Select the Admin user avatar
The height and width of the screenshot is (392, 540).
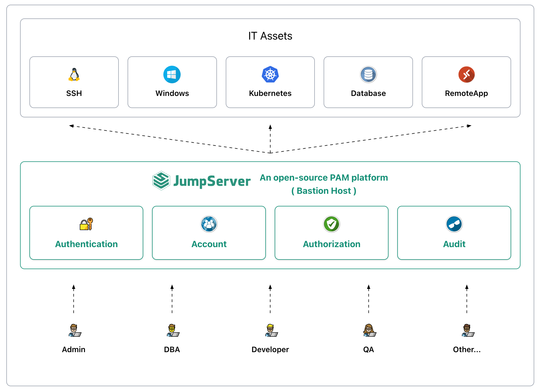tap(74, 330)
